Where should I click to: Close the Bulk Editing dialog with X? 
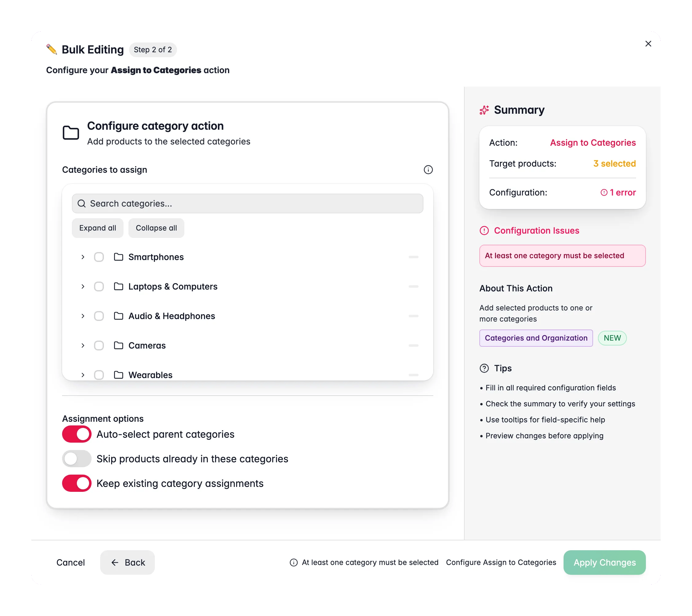point(648,44)
